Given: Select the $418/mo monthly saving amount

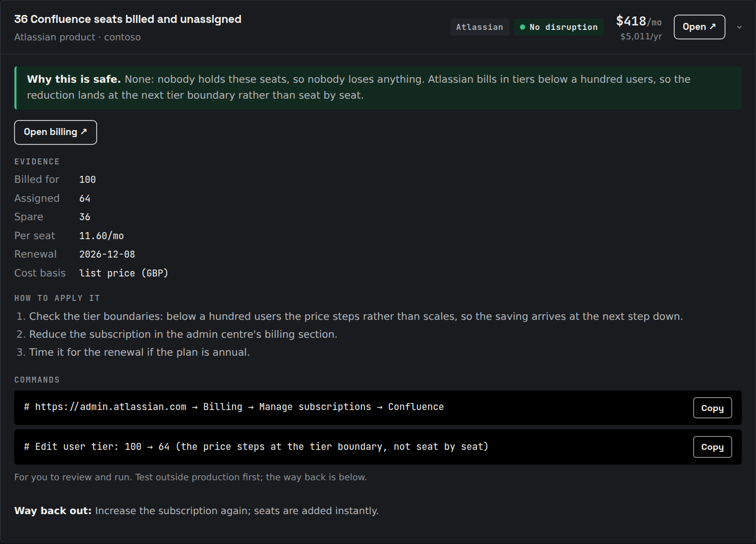Looking at the screenshot, I should click(639, 21).
